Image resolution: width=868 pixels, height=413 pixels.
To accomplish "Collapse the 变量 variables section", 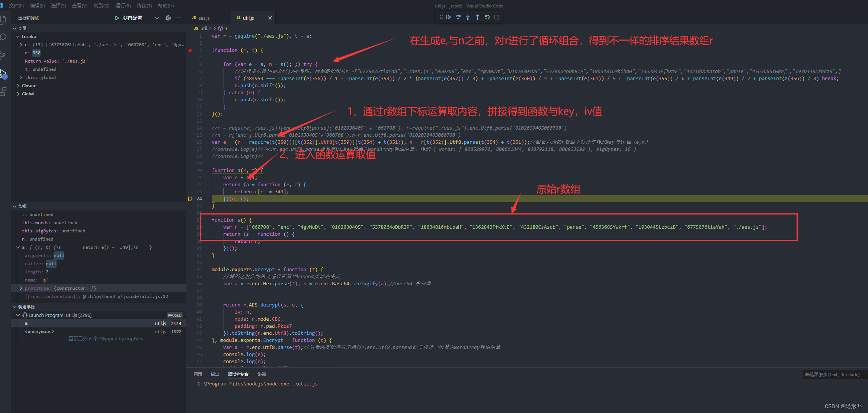I will (15, 28).
